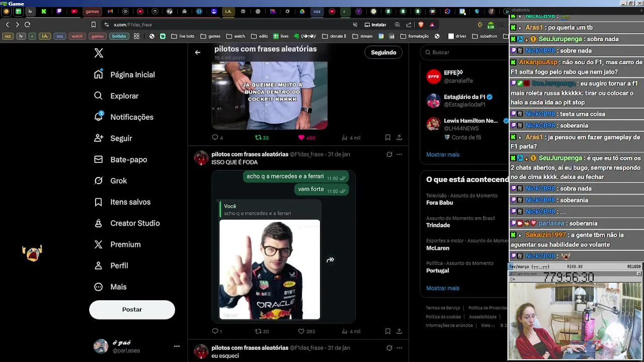Click the Brave shield icon
644x362 pixels.
[421, 25]
